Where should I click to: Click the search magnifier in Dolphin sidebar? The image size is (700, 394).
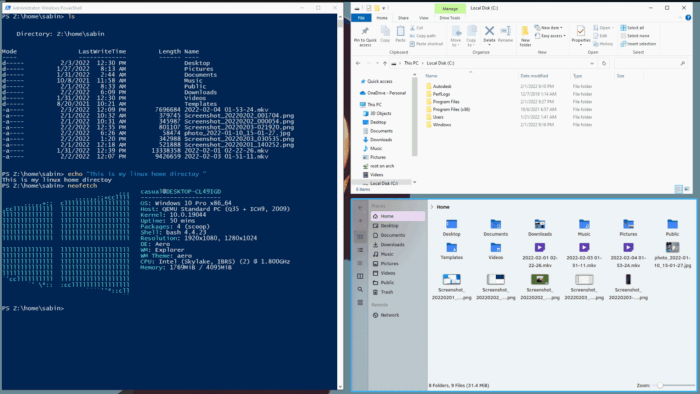360,290
